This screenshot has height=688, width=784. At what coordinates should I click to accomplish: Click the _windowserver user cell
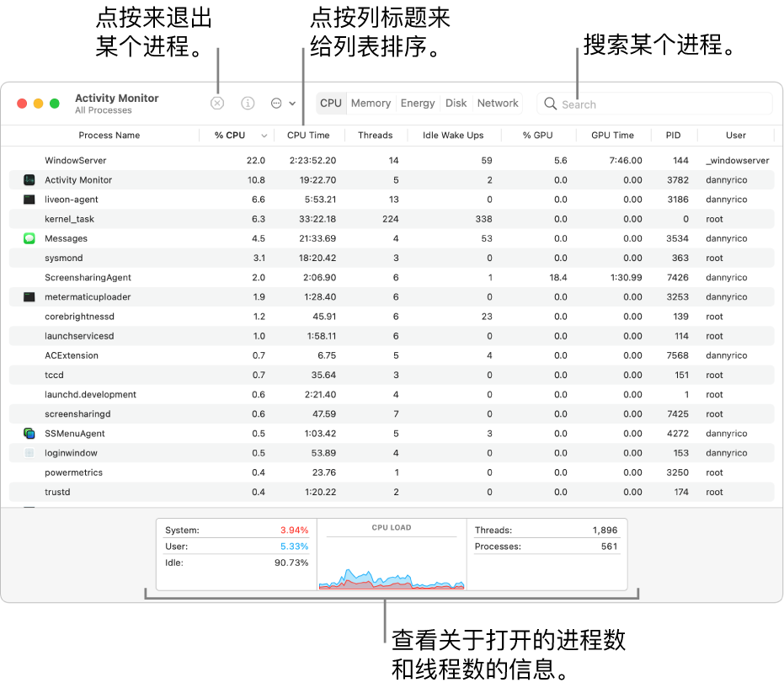pyautogui.click(x=738, y=161)
